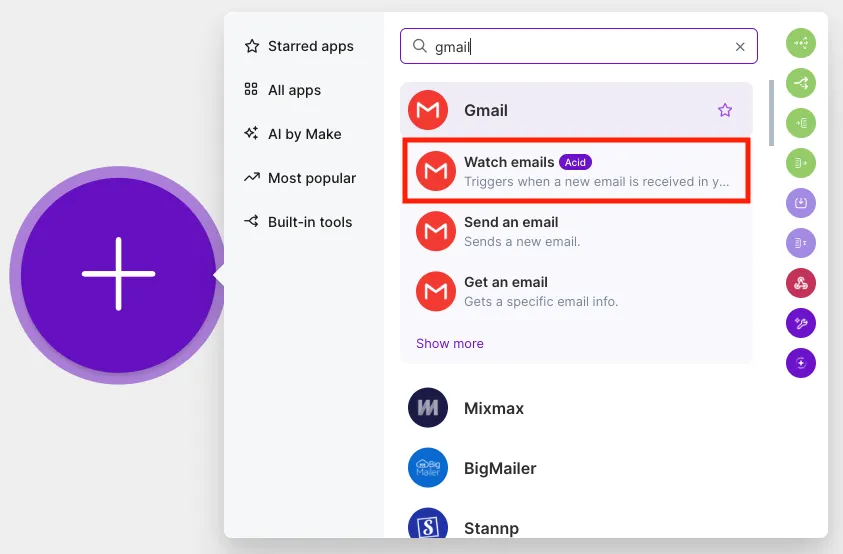
Task: Click the 'Gets a specific email info.' description
Action: tap(541, 302)
